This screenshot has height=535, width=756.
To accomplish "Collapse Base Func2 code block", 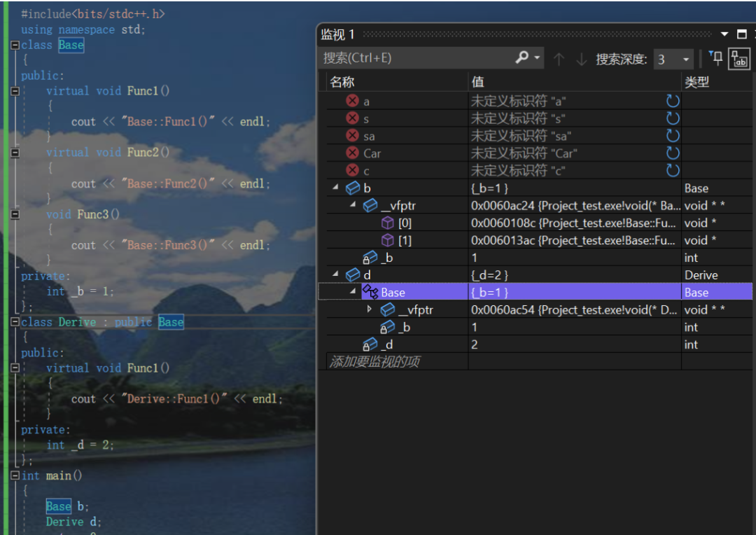I will (15, 153).
